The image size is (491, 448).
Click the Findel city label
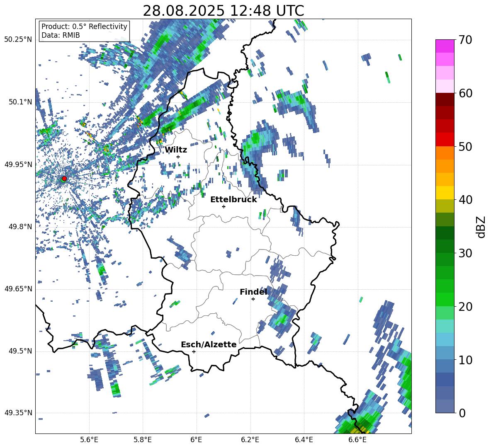click(x=253, y=292)
